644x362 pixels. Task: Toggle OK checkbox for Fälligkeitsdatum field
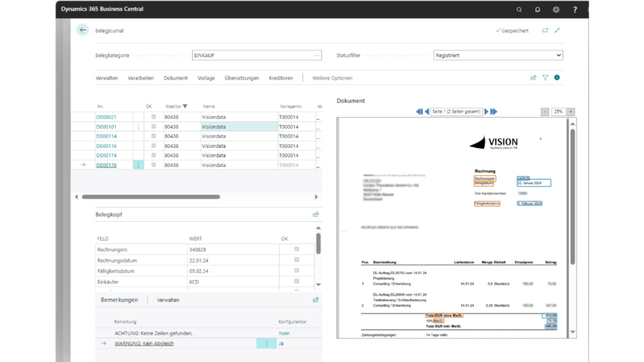[x=297, y=270]
